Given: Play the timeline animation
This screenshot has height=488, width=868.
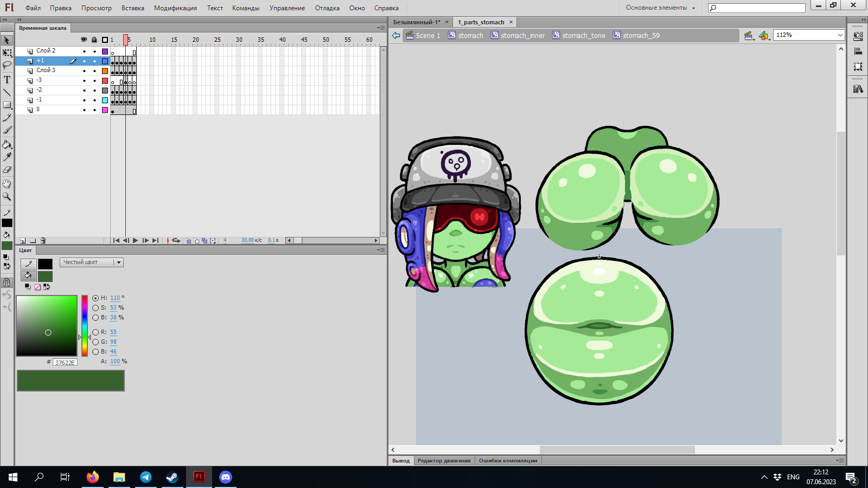Looking at the screenshot, I should [136, 241].
